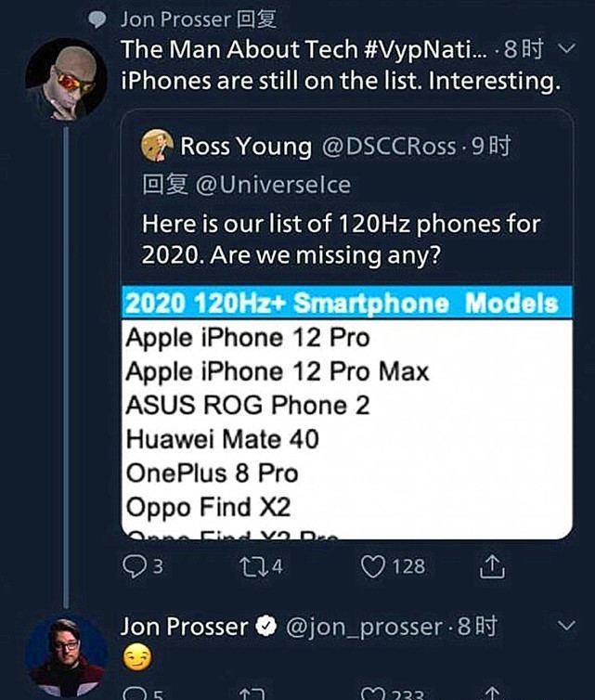Click Jon Prosser's profile avatar
This screenshot has height=700, width=595.
coord(65,653)
